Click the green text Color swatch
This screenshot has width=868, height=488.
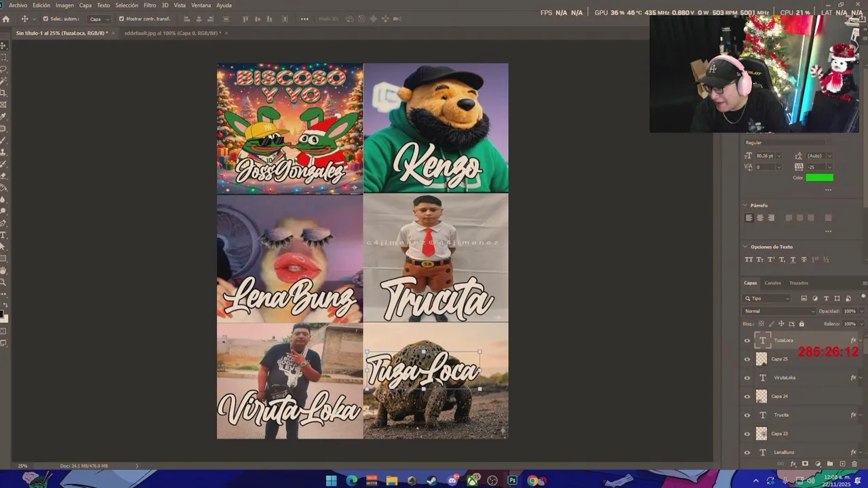(x=819, y=178)
